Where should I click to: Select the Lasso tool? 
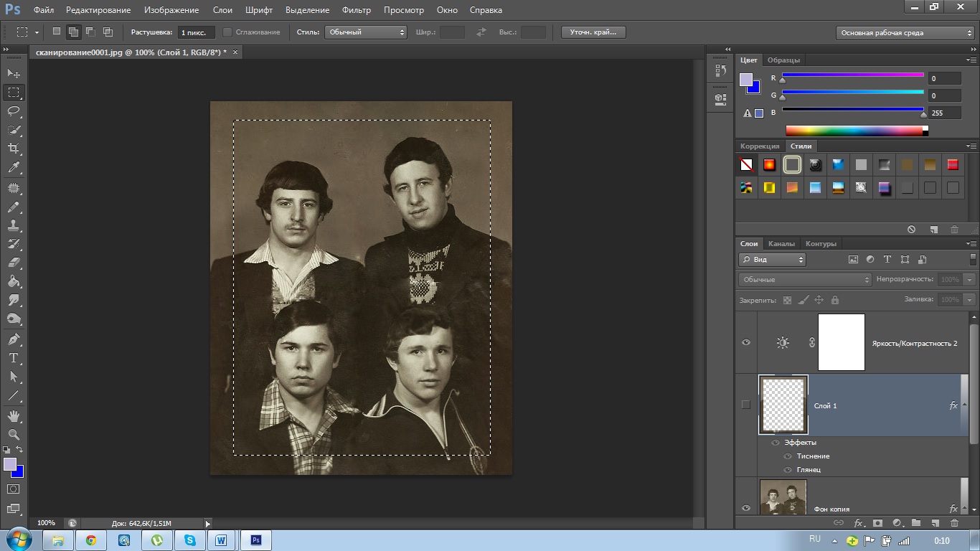(x=14, y=111)
